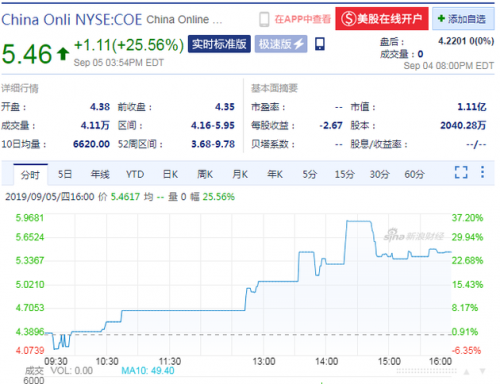Click the MA10: 49.40 indicator label
The height and width of the screenshot is (384, 500).
[x=148, y=371]
